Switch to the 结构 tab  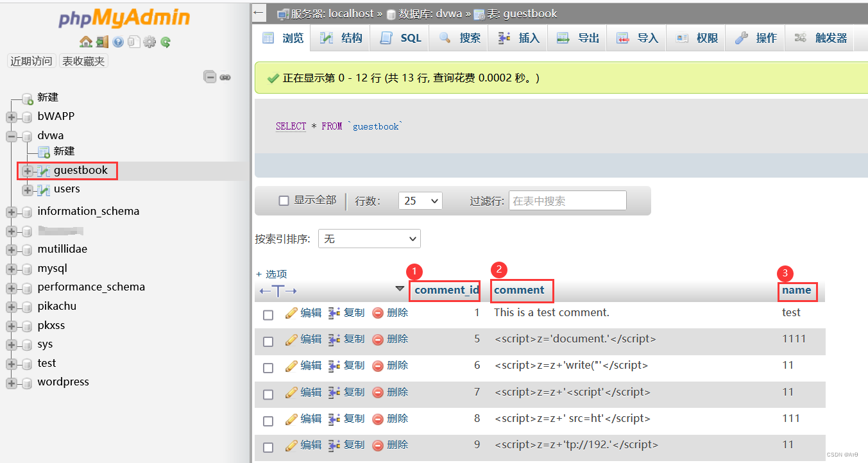click(341, 38)
